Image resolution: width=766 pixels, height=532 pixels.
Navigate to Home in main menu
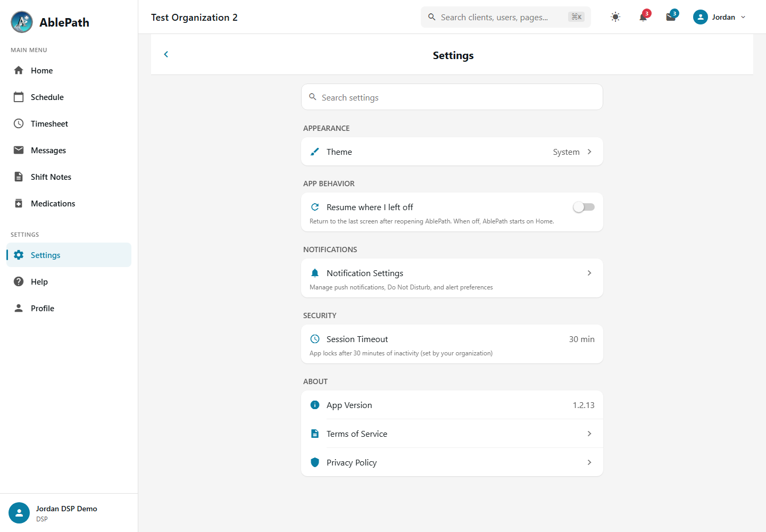69,70
